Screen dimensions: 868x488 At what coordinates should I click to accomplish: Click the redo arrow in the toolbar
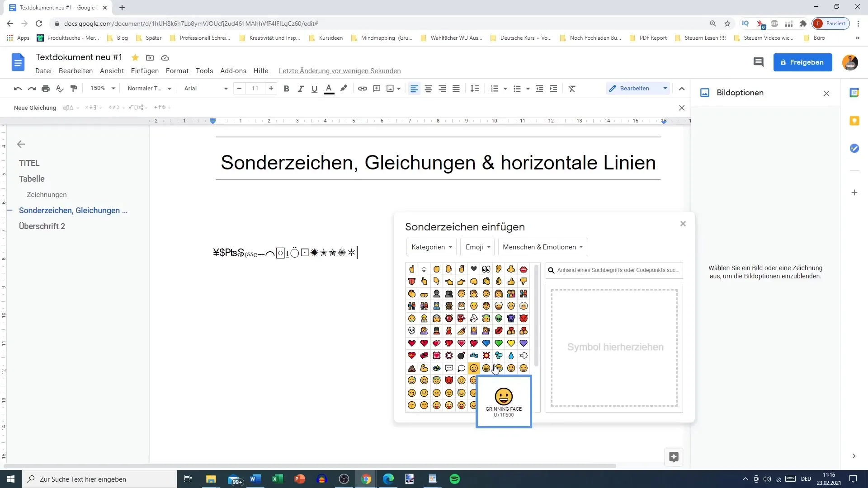coord(32,89)
